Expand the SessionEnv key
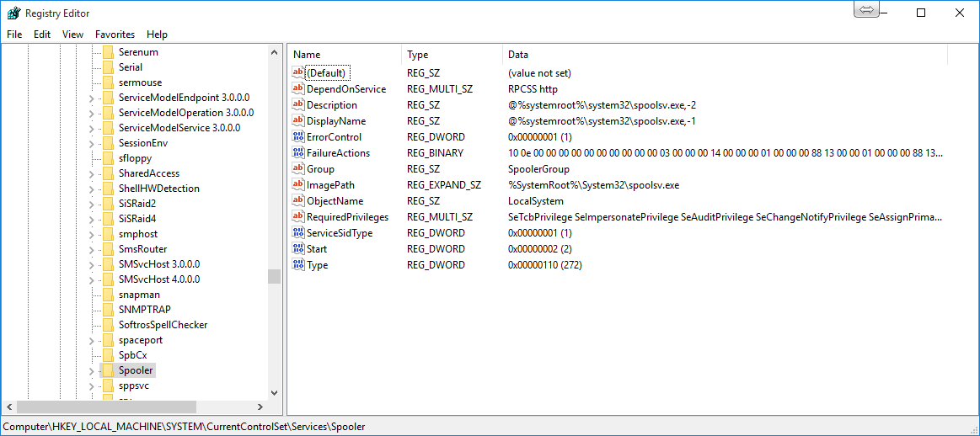Screen dimensions: 980x436 tap(92, 143)
